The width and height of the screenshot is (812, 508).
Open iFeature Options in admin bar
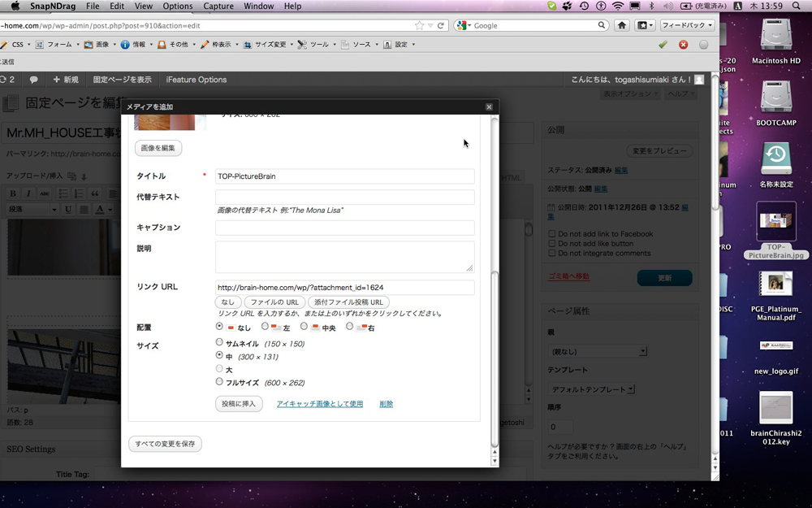197,80
